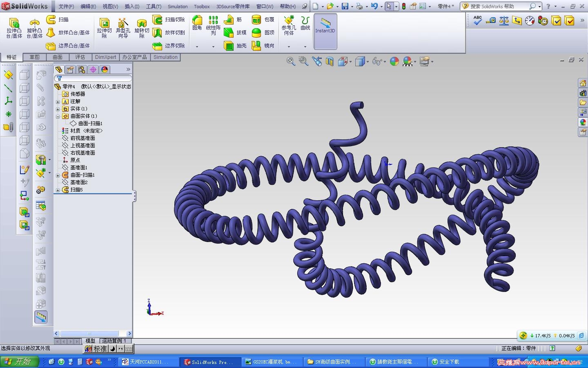
Task: Open the dropdown under 参考几何体
Action: coord(289,47)
